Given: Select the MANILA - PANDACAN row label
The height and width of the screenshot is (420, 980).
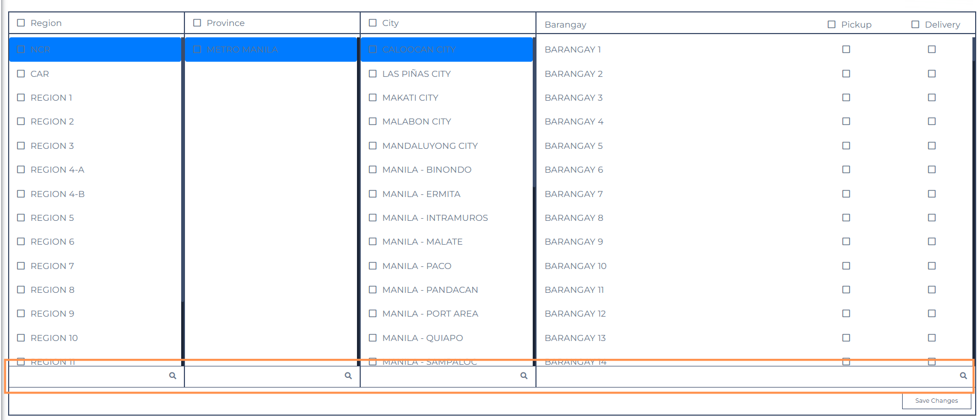Looking at the screenshot, I should [x=430, y=290].
